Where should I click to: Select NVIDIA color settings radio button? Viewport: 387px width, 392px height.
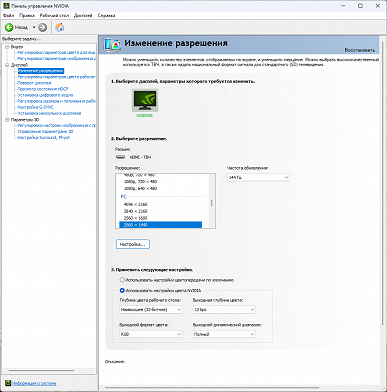(x=122, y=290)
